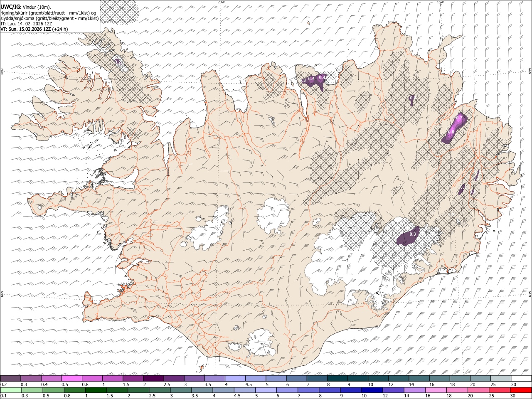Click the '3.5' value under the upper color scale
This screenshot has height=399, width=532.
[208, 384]
